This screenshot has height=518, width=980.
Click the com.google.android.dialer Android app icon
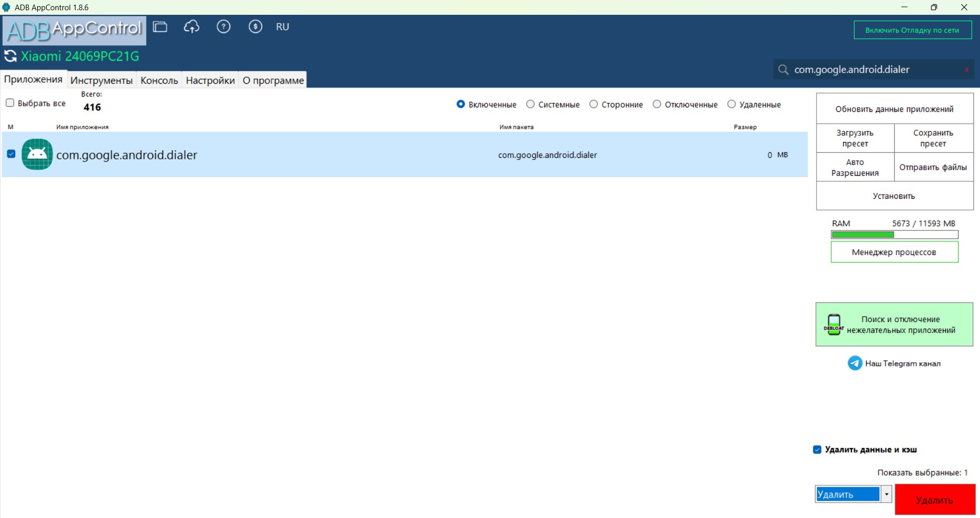click(x=37, y=154)
